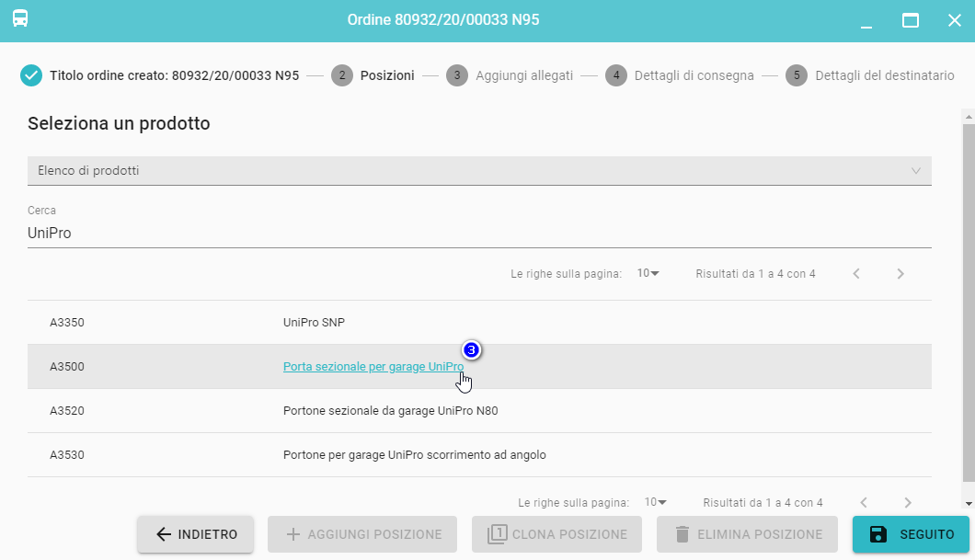
Task: Go to previous results page at top
Action: 856,273
